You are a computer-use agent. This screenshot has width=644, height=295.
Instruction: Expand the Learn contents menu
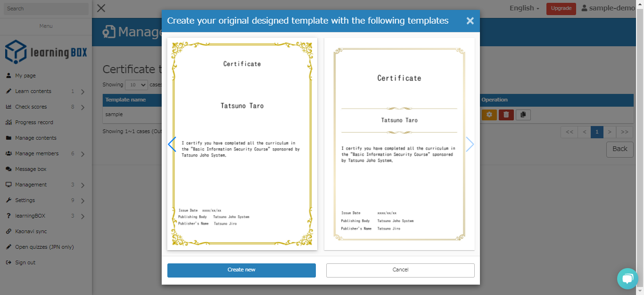(46, 91)
